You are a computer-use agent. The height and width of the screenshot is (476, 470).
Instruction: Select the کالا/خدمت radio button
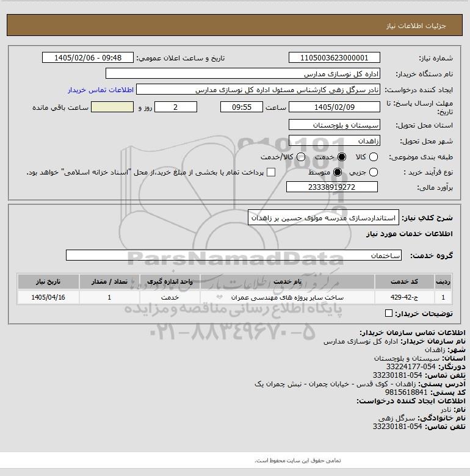point(301,157)
